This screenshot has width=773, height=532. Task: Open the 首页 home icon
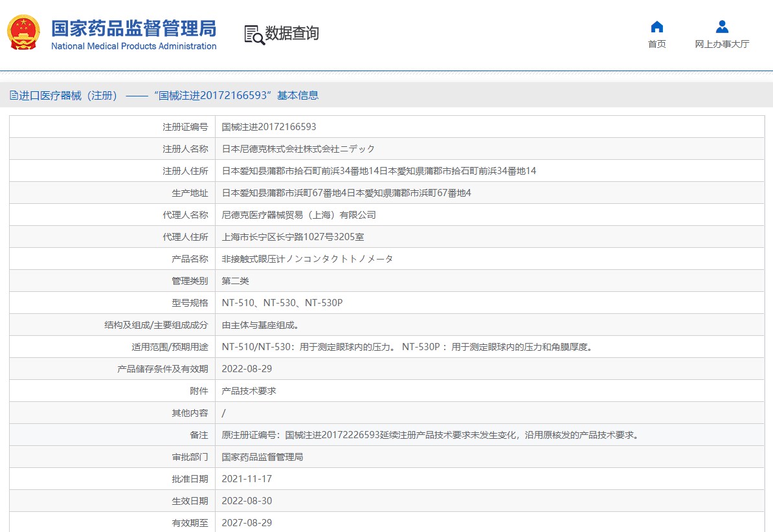click(x=656, y=27)
